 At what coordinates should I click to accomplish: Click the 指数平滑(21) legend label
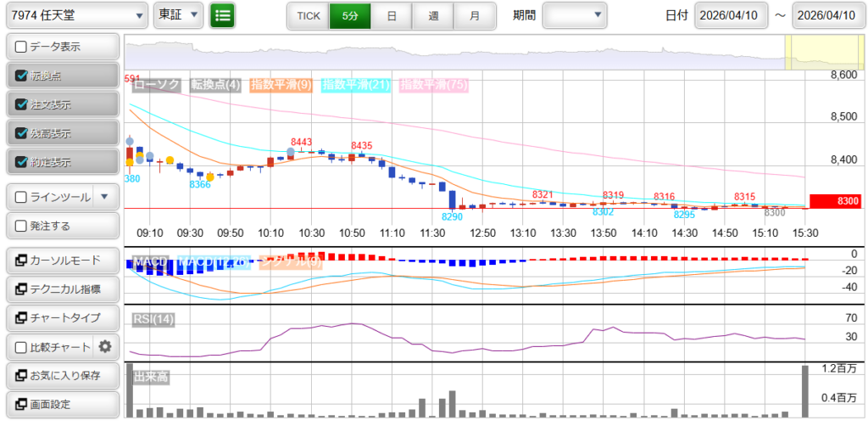click(x=356, y=84)
